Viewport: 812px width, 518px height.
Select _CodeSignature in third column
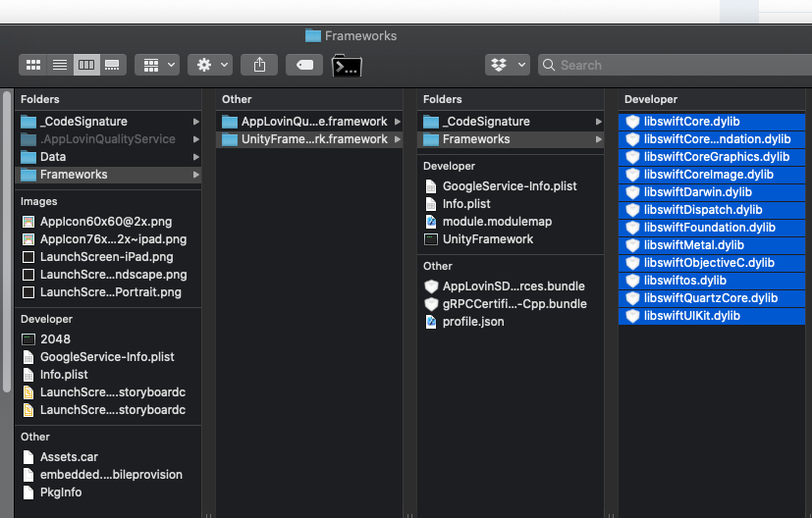511,122
